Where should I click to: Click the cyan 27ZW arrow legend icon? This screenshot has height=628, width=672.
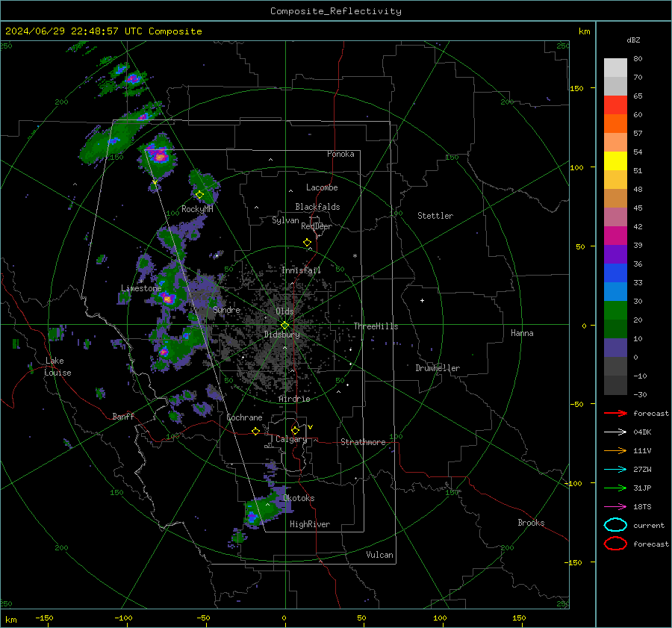[615, 470]
